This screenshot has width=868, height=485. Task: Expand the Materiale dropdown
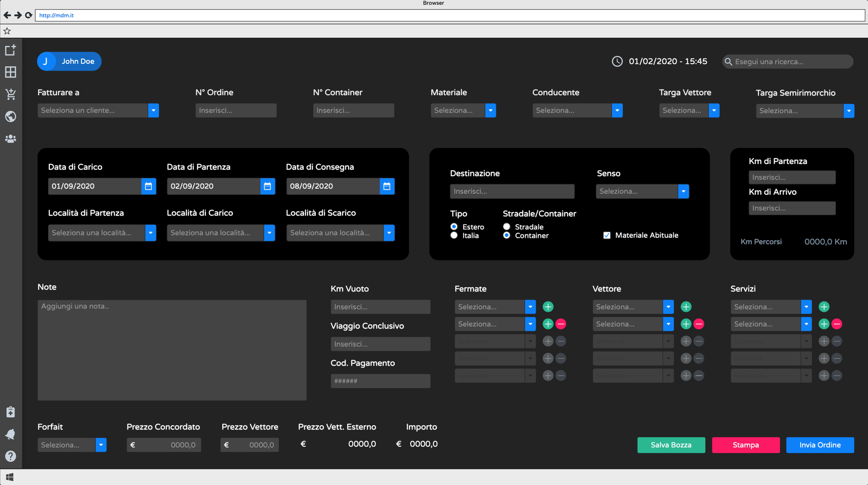(463, 110)
